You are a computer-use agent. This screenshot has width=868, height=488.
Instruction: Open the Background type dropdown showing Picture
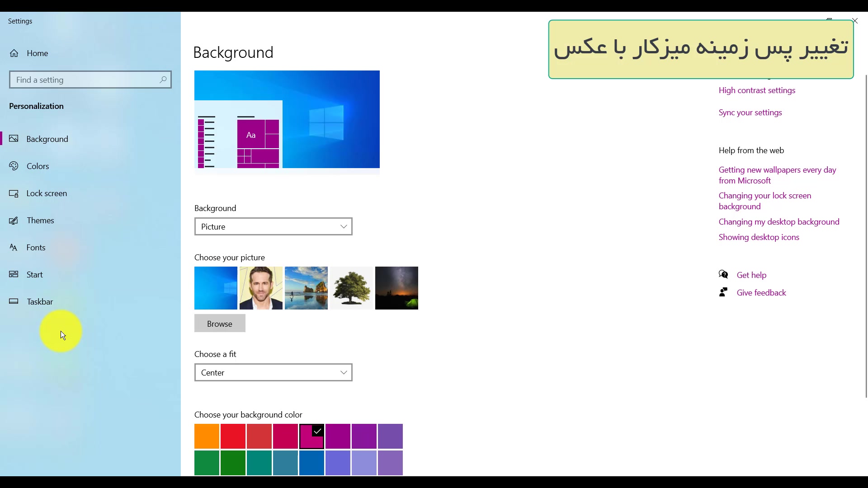tap(273, 226)
